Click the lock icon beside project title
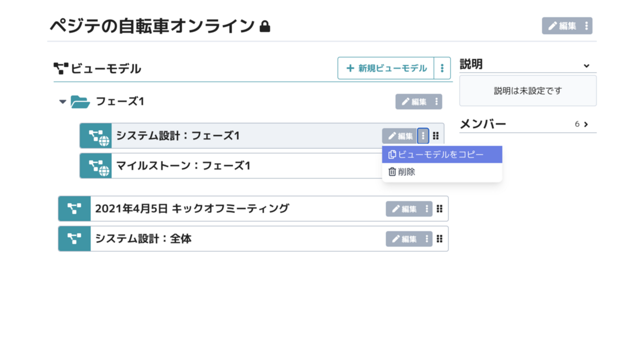Viewport: 644px width, 362px height. point(265,27)
